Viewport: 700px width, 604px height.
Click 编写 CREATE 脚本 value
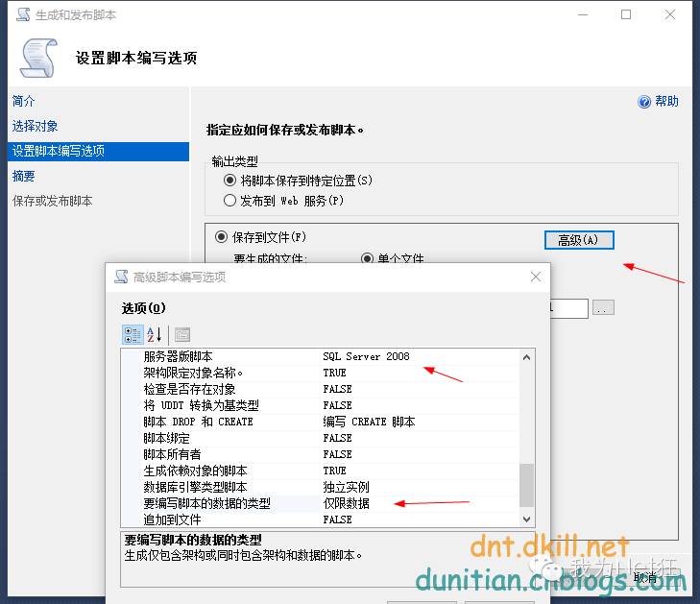[x=369, y=422]
